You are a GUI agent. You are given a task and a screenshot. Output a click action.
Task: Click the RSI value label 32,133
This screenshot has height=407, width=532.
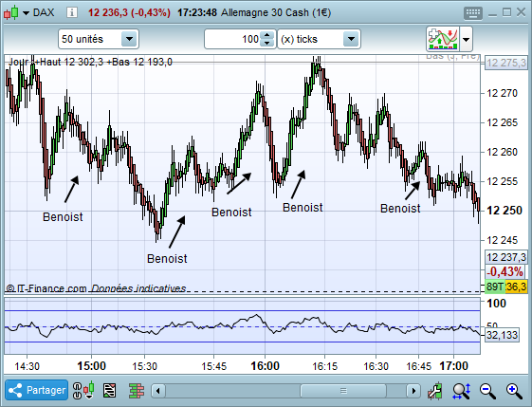point(503,336)
